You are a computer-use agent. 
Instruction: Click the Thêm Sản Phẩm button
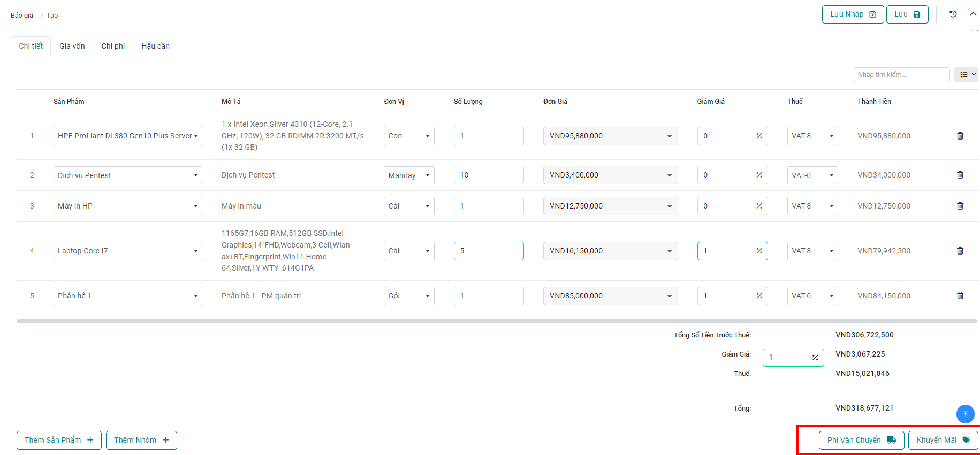pos(59,440)
